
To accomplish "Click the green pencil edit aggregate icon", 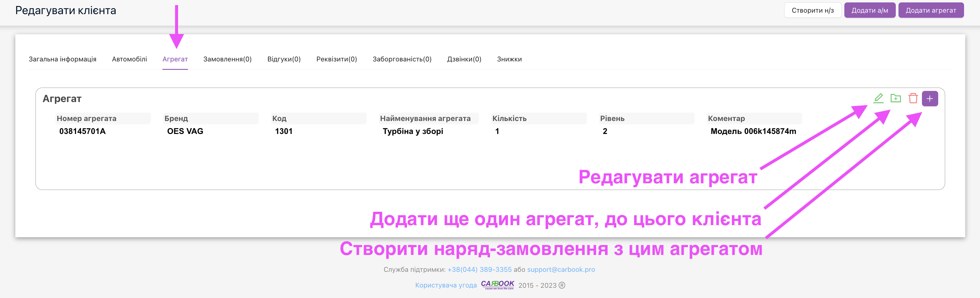I will [x=878, y=98].
